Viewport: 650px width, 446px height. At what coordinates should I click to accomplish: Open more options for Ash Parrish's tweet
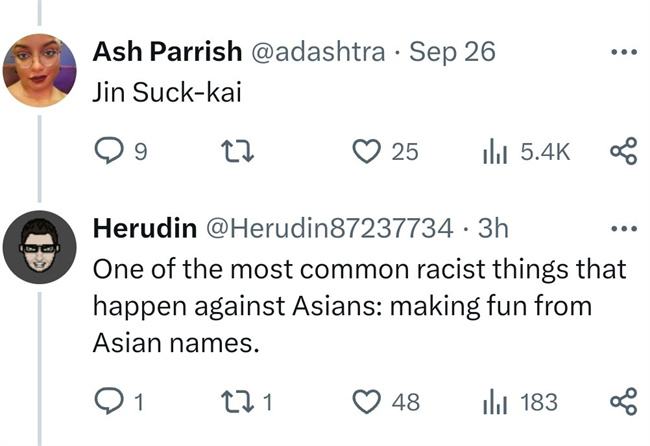pos(622,53)
